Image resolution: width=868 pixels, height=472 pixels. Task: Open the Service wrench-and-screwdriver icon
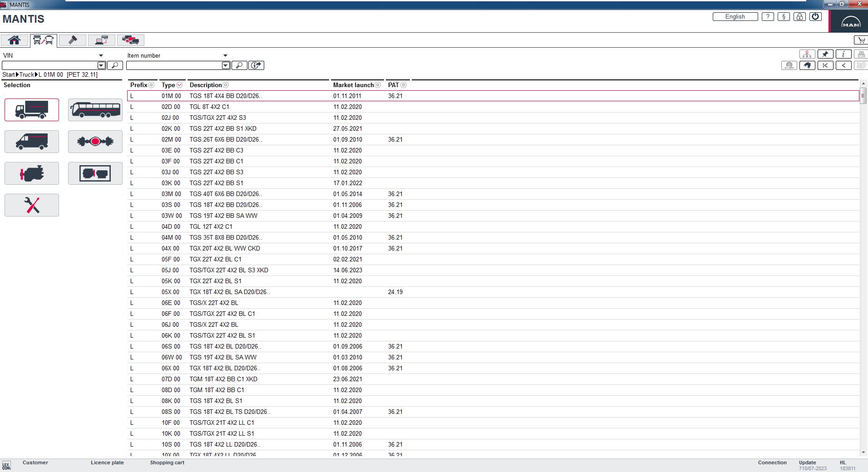[x=31, y=205]
